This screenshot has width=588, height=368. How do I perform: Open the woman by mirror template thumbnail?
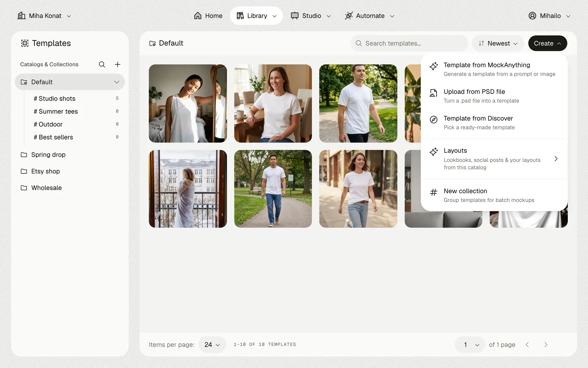tap(188, 103)
